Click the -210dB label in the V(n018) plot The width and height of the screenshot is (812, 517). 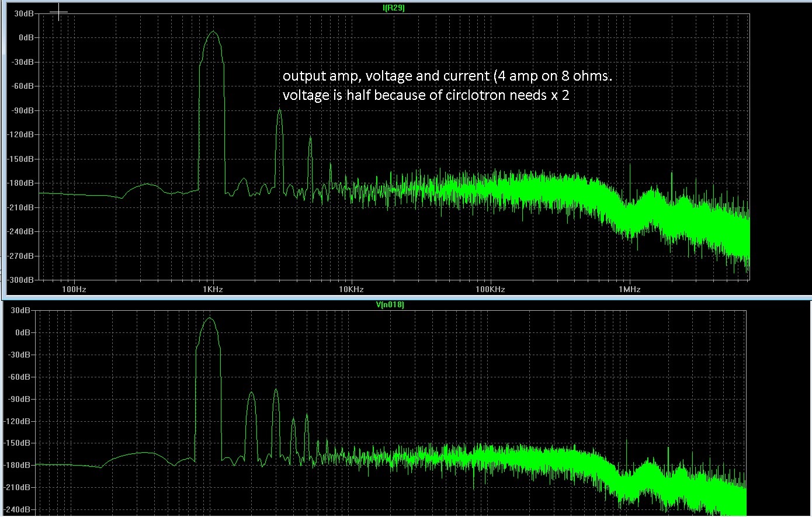16,488
